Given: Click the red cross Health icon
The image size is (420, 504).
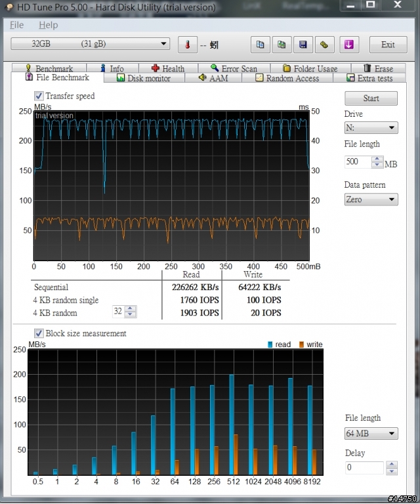Looking at the screenshot, I should [x=156, y=68].
